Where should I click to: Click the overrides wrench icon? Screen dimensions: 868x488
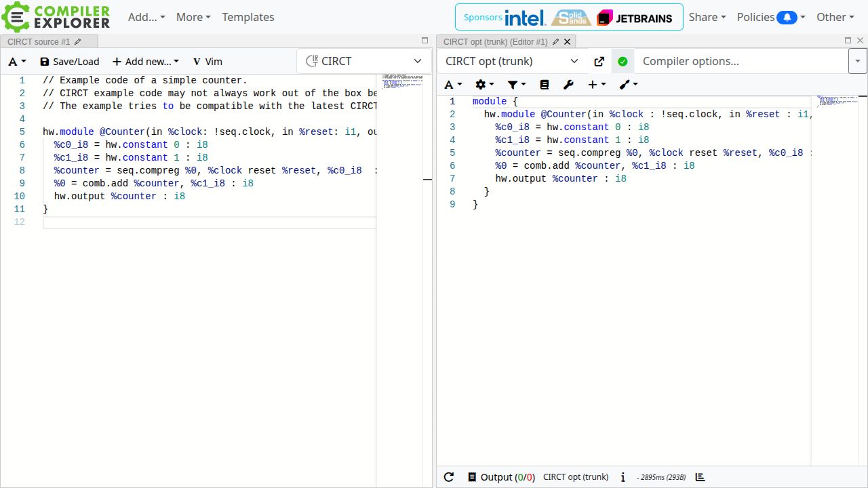(x=568, y=85)
